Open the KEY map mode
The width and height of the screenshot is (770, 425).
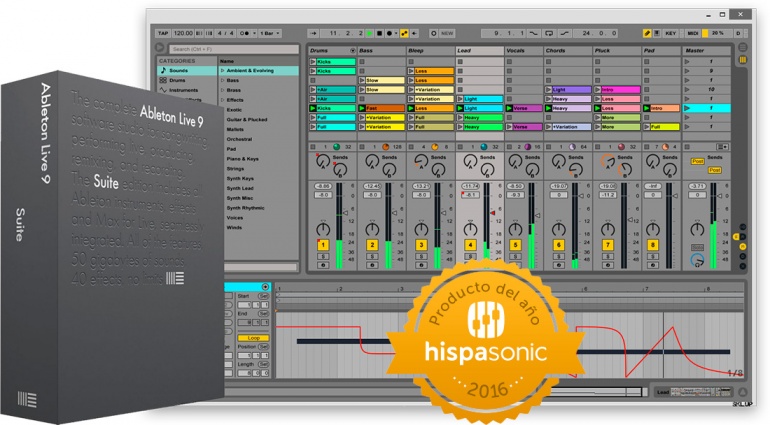(670, 33)
